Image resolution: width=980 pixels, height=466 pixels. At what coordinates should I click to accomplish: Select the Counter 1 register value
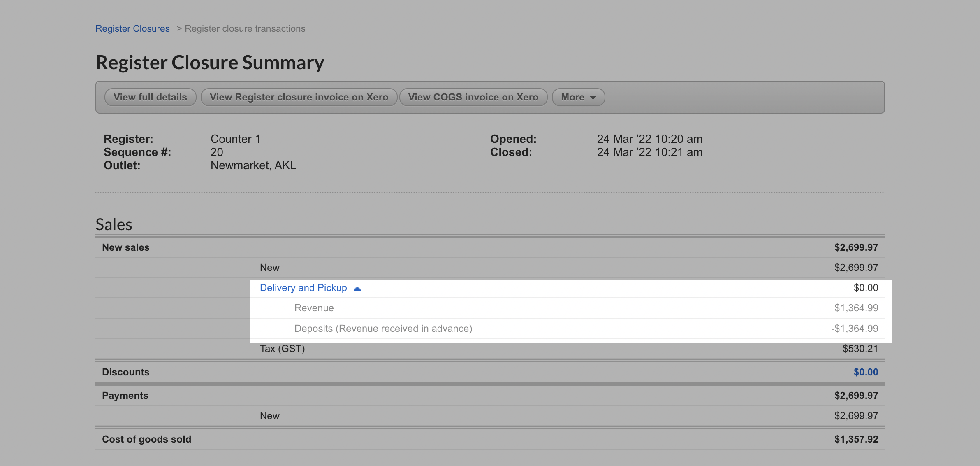point(235,139)
